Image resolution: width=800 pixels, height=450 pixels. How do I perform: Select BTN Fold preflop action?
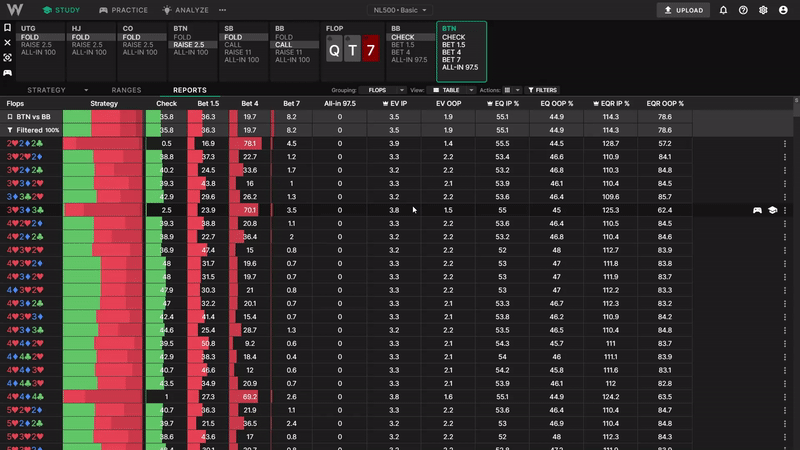182,37
